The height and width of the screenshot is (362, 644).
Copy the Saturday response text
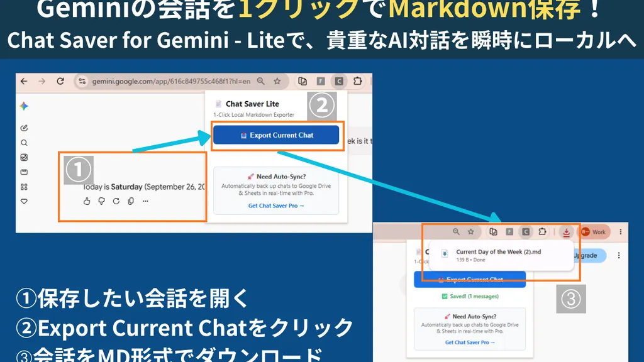click(x=131, y=201)
